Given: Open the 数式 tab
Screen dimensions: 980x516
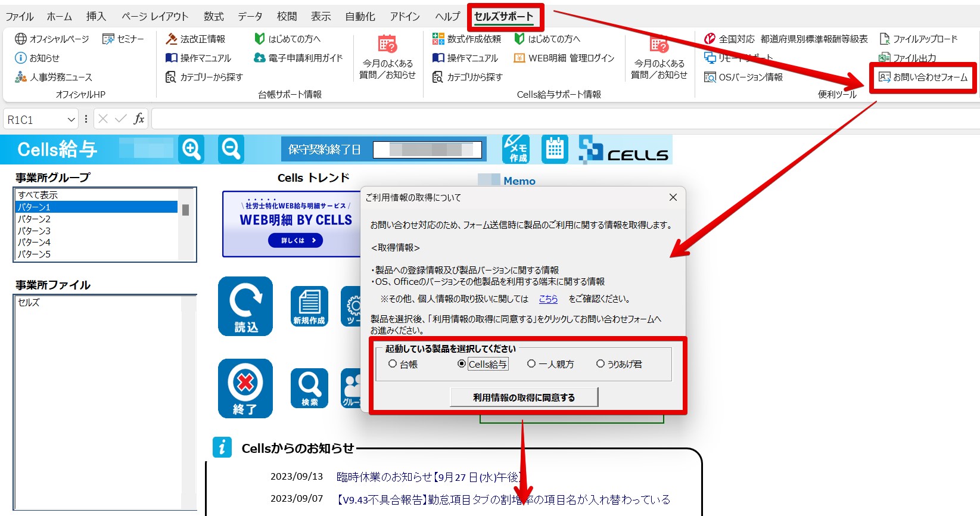Looking at the screenshot, I should 214,17.
